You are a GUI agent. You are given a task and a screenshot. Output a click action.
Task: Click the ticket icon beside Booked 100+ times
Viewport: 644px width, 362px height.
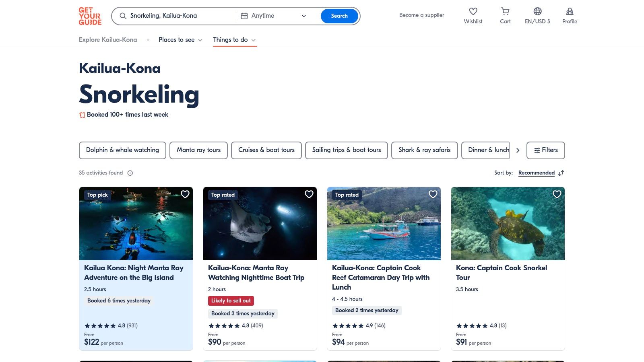[x=82, y=115]
